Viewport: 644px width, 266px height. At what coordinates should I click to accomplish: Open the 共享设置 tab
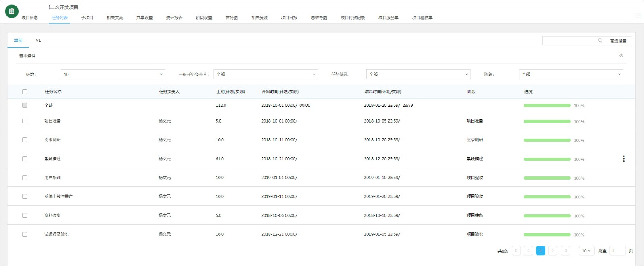[144, 18]
